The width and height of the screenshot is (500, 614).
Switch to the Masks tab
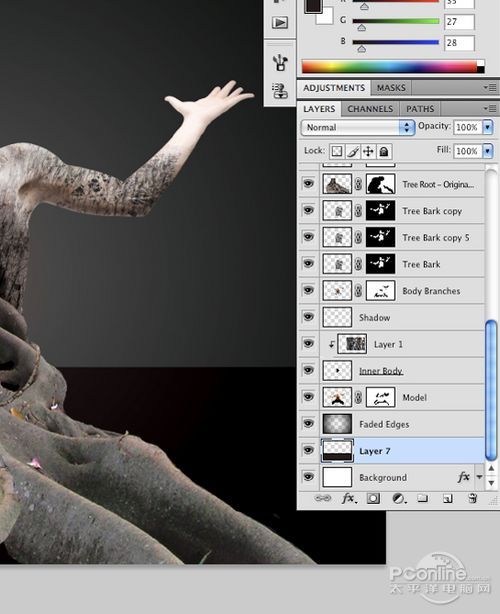391,88
